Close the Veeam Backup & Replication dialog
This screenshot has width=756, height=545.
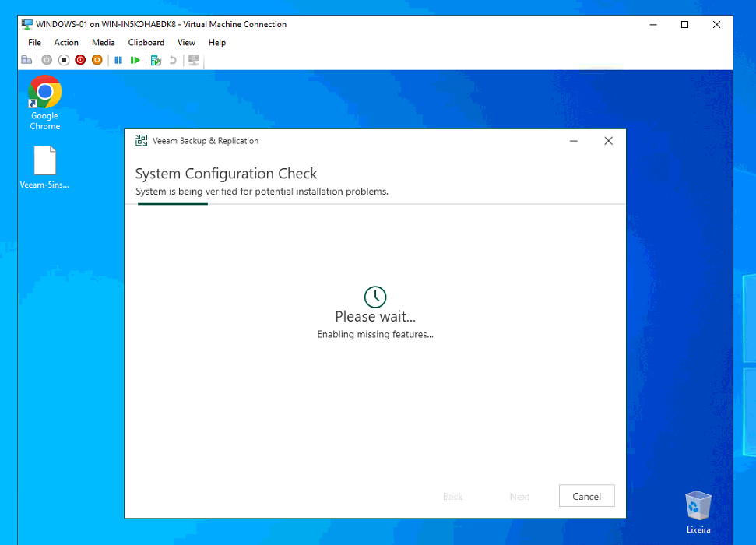[609, 141]
